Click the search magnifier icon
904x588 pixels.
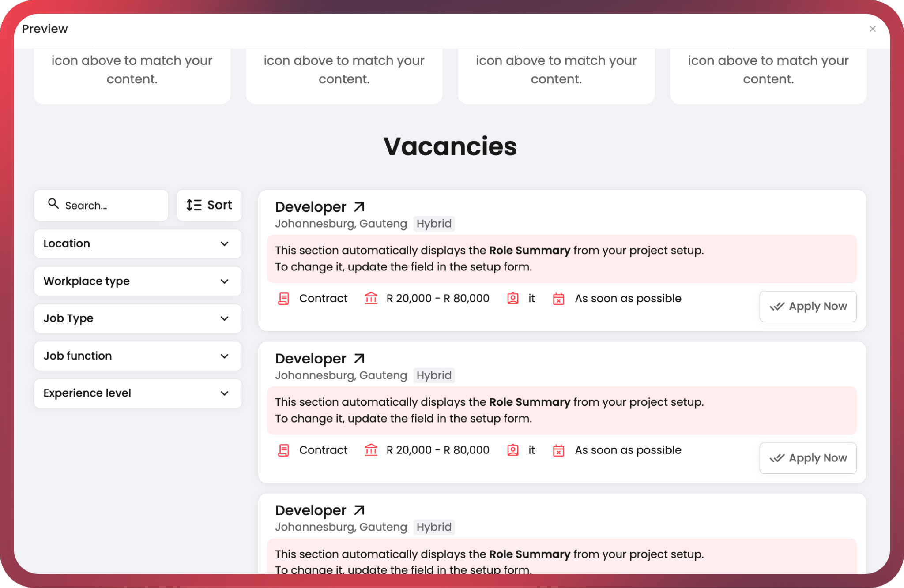pos(53,203)
